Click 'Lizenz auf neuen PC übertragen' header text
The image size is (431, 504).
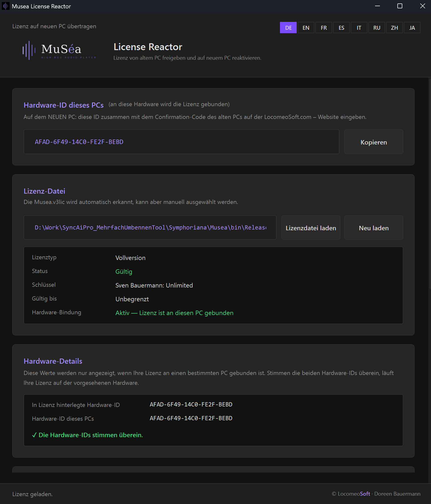click(x=54, y=26)
